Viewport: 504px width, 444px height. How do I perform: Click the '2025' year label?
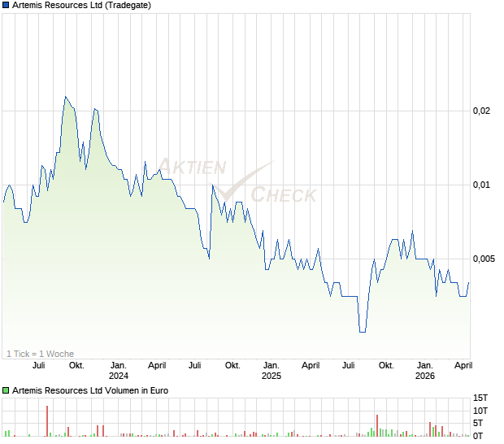272,376
